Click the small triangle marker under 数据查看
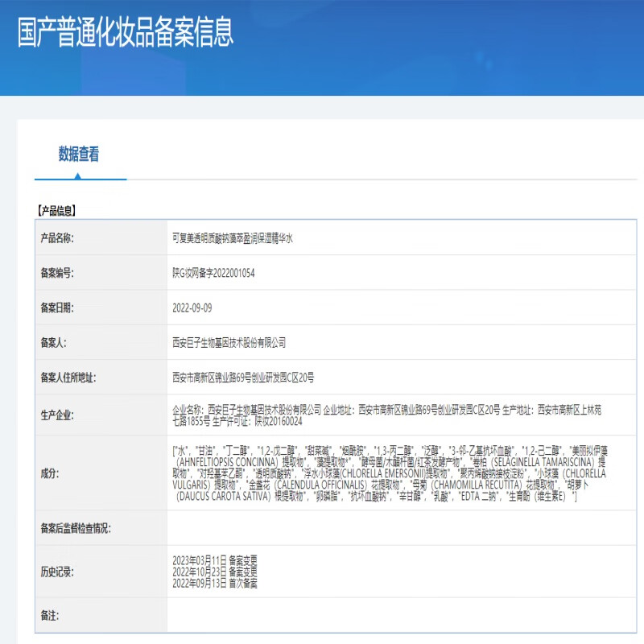Screen dimensions: 644x644 coord(77,175)
